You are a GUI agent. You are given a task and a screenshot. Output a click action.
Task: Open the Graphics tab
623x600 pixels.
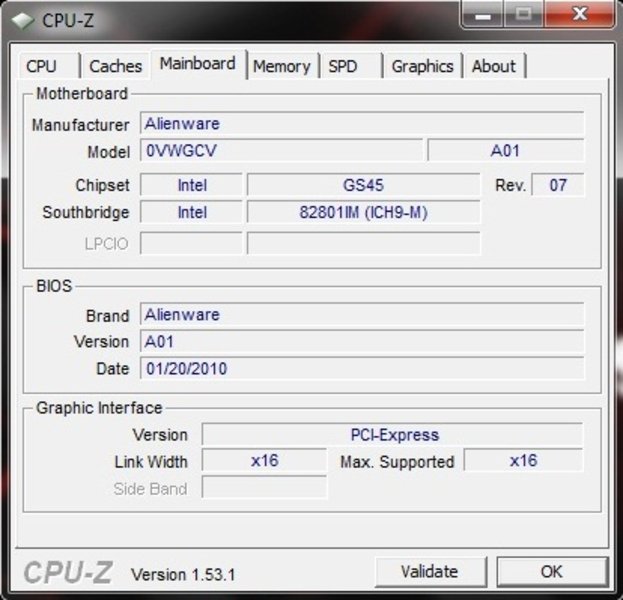[x=422, y=66]
